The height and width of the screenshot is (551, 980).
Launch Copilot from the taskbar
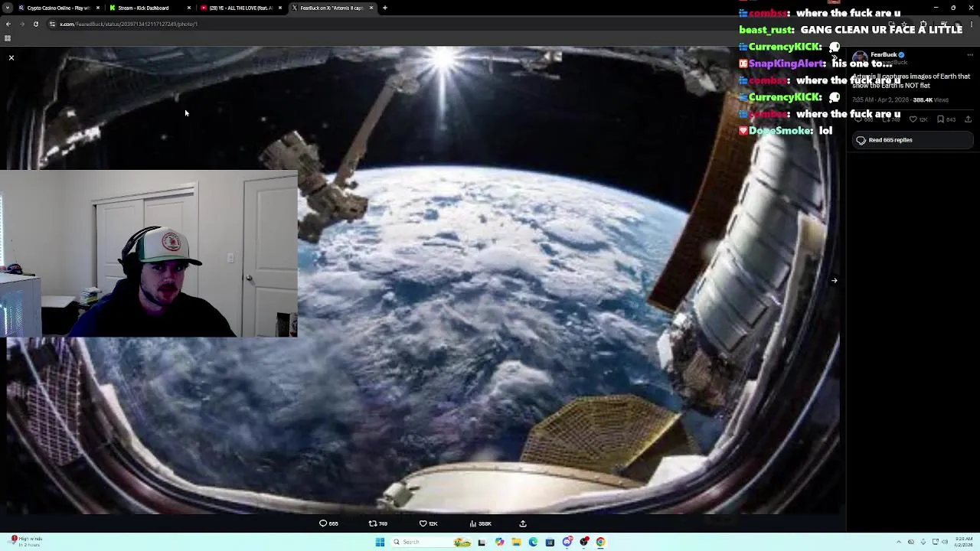click(x=499, y=542)
